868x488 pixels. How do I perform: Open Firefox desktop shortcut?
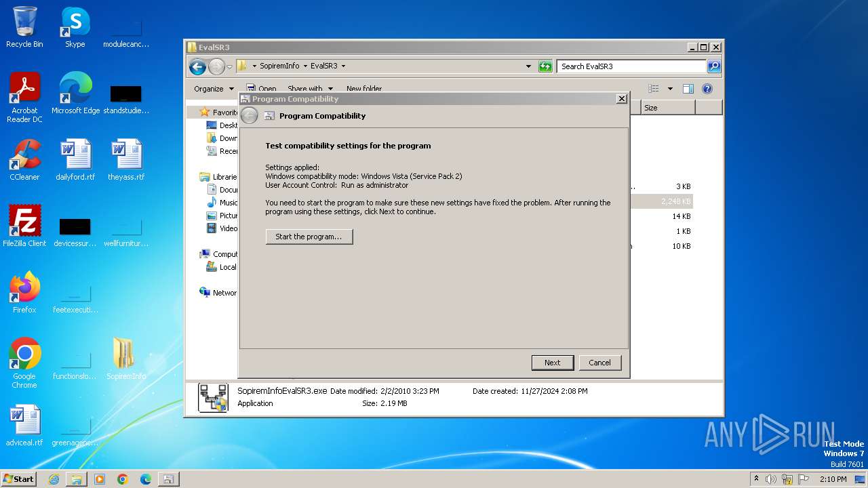tap(24, 293)
